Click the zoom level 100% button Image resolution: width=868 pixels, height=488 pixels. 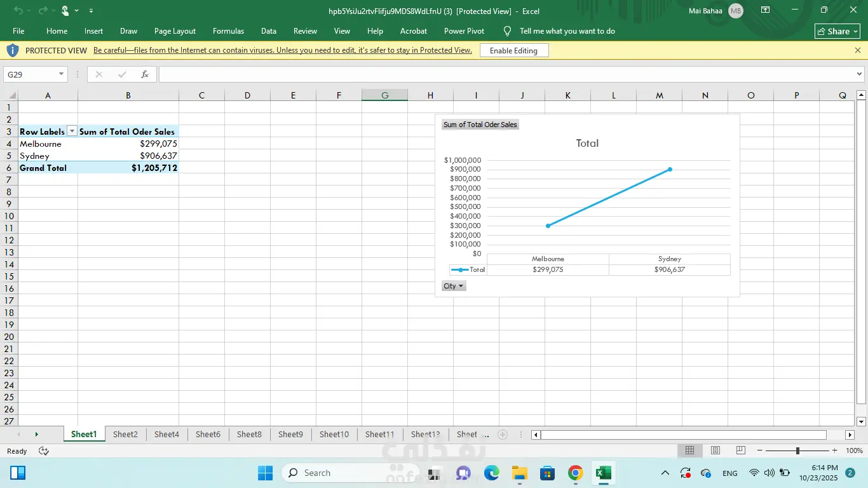point(854,451)
